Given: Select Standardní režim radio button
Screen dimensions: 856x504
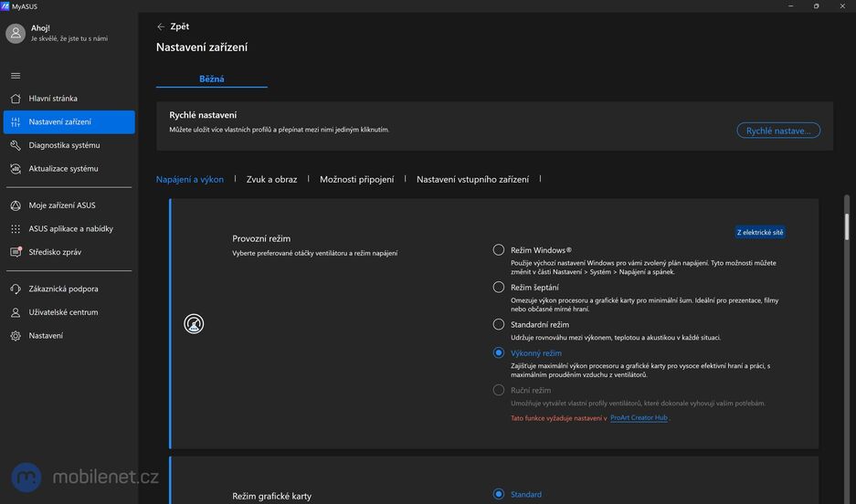Looking at the screenshot, I should pos(499,324).
